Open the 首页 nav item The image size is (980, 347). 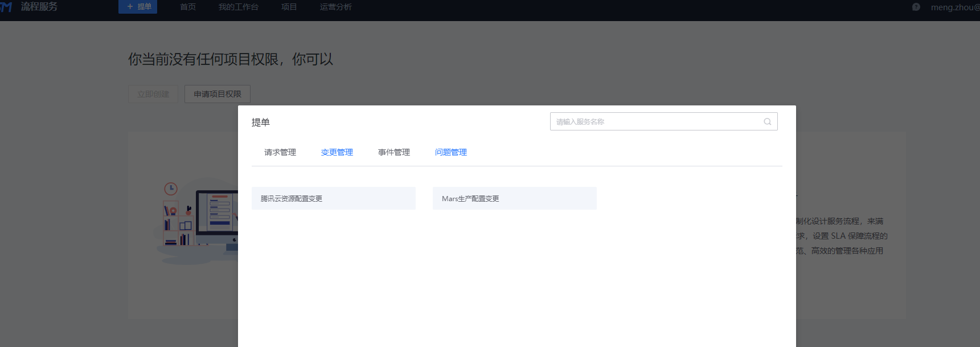188,7
